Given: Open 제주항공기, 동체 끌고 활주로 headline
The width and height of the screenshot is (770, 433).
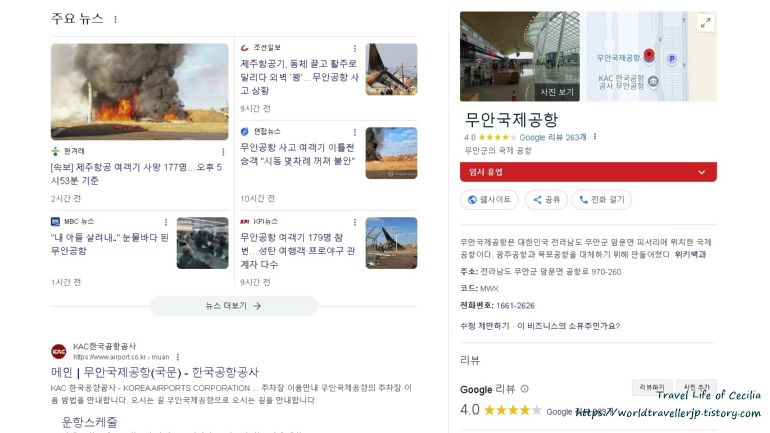Looking at the screenshot, I should coord(299,77).
